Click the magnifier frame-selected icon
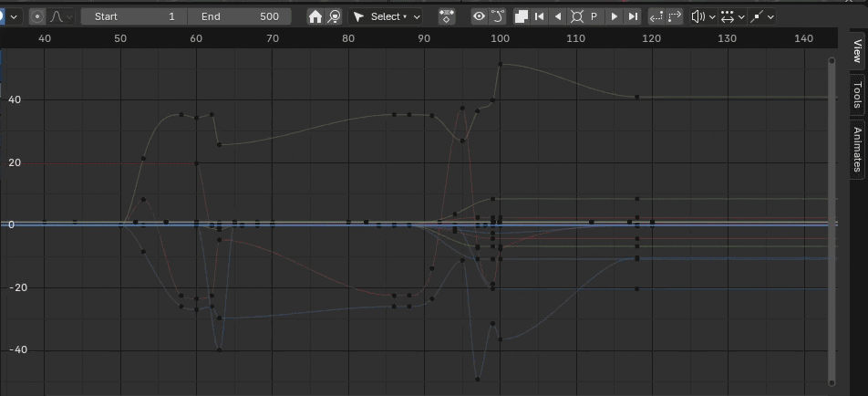This screenshot has width=868, height=396. (x=335, y=16)
